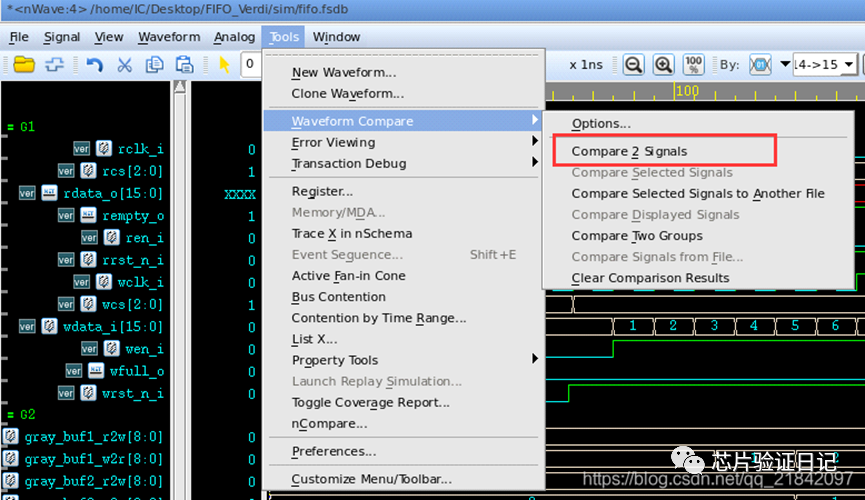Open the Signal menu
Viewport: 865px width, 500px height.
pos(61,37)
